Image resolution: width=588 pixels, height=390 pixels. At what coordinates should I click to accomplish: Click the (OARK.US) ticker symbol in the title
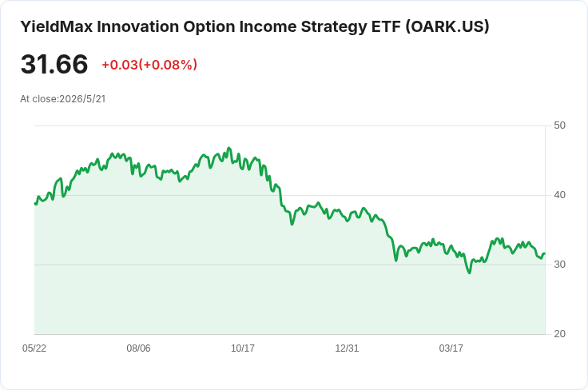point(447,27)
